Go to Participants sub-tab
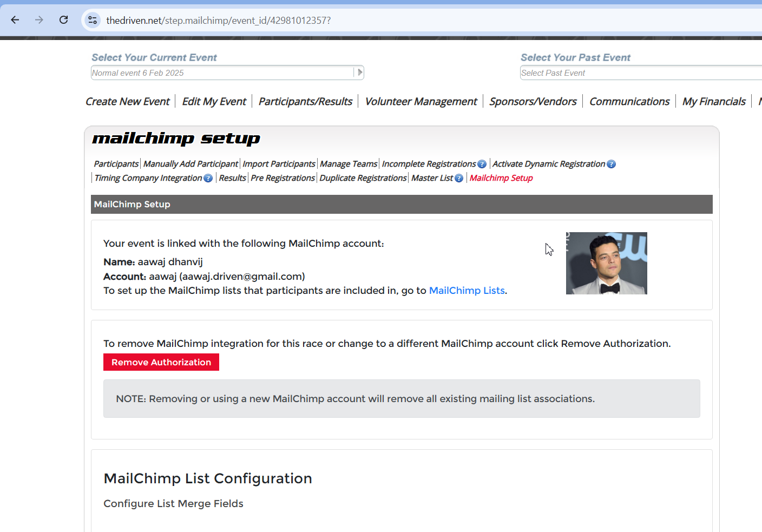 click(x=116, y=164)
